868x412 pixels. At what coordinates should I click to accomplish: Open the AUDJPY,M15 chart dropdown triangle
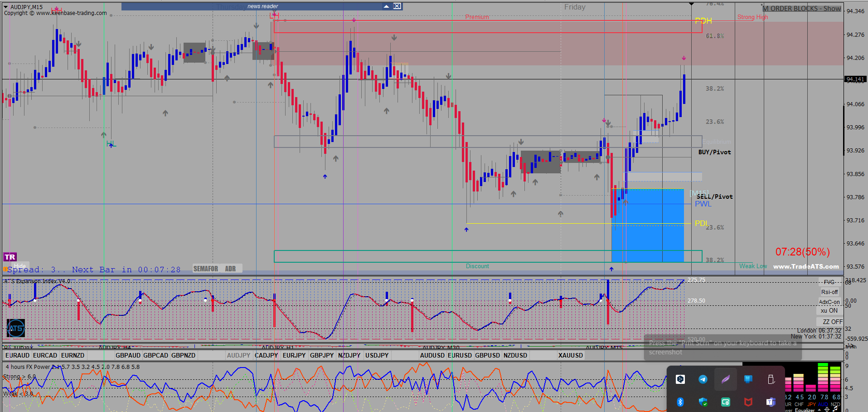tap(6, 7)
